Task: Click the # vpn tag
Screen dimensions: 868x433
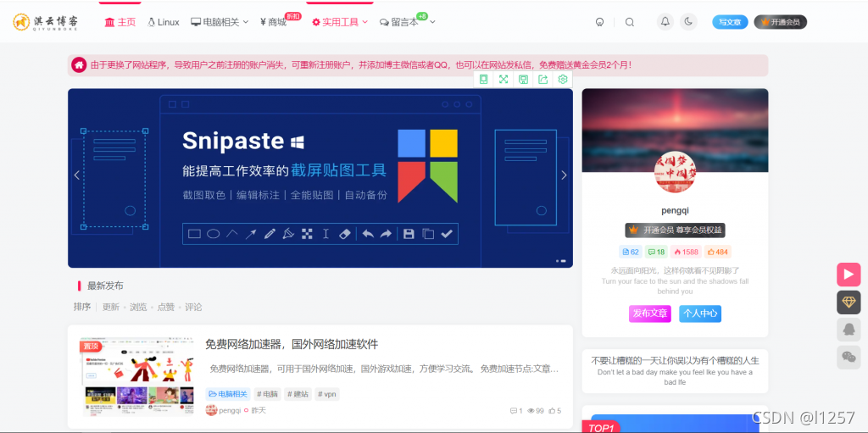Action: (x=327, y=394)
